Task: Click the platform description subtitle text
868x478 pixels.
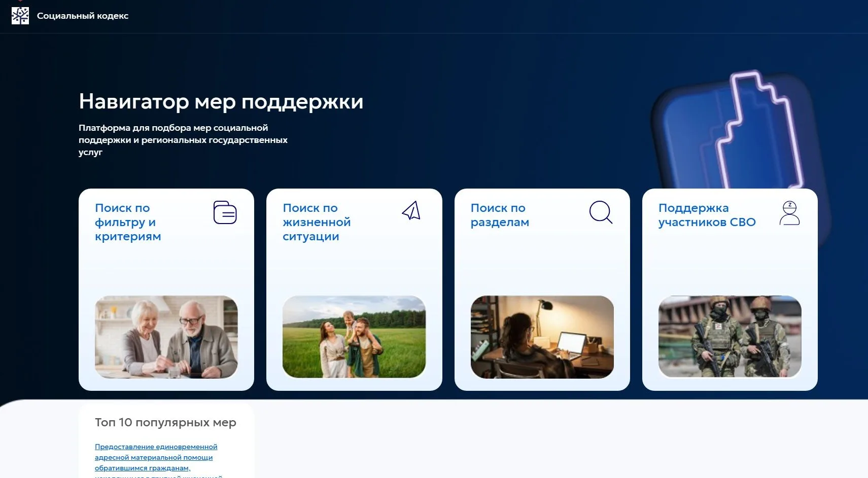Action: click(x=183, y=140)
